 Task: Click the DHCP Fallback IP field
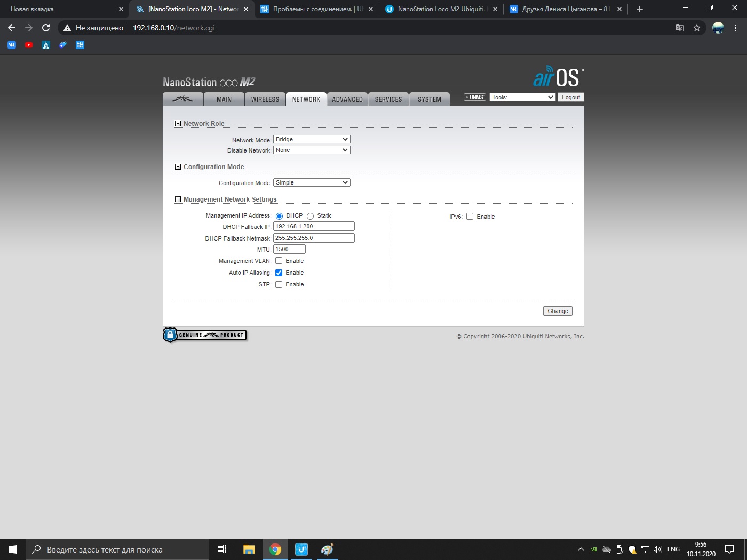click(314, 226)
